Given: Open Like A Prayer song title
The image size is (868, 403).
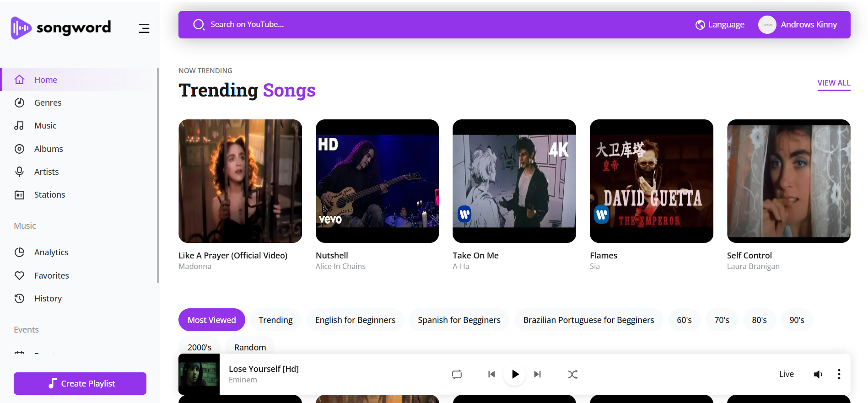Looking at the screenshot, I should click(233, 255).
